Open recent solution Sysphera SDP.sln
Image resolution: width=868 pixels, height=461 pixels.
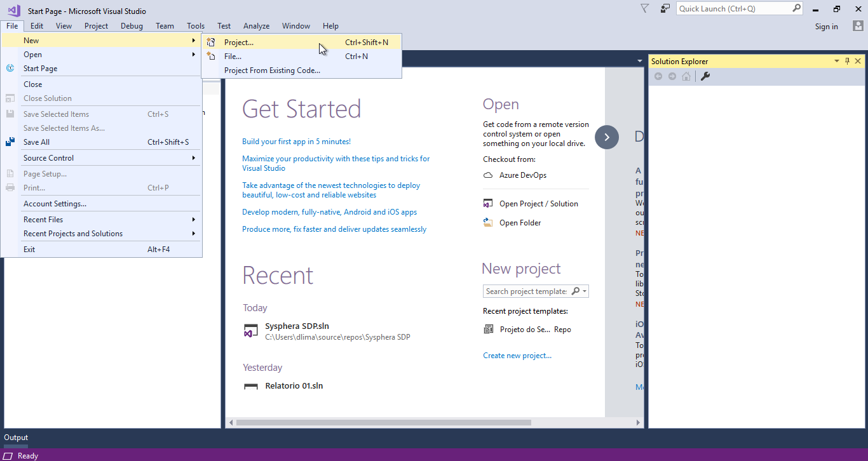point(297,326)
